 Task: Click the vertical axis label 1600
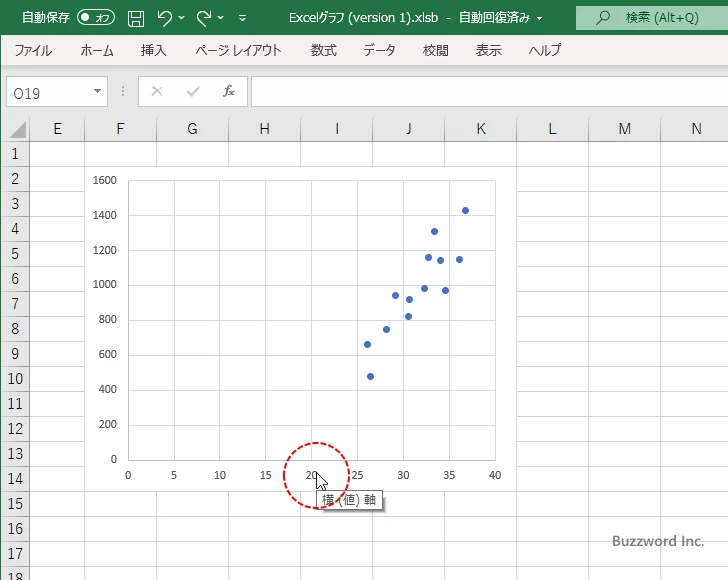coord(104,180)
